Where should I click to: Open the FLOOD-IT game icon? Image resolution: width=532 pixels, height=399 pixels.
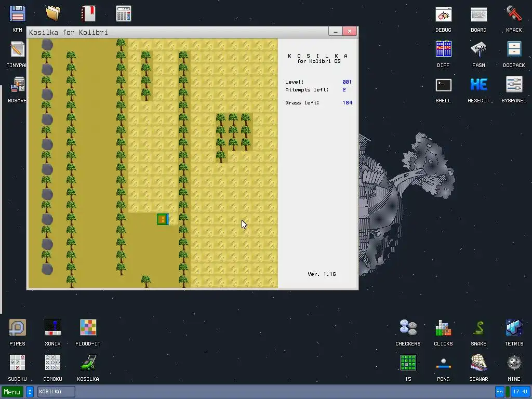88,328
